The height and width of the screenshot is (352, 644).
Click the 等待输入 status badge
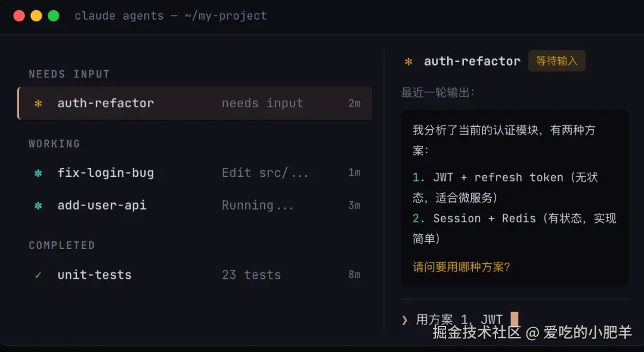[556, 61]
